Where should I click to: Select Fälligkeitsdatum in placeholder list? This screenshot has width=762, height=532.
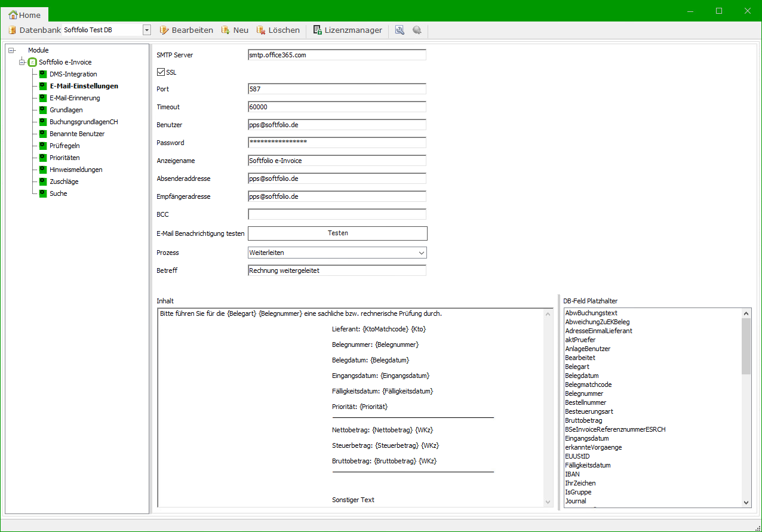(588, 465)
